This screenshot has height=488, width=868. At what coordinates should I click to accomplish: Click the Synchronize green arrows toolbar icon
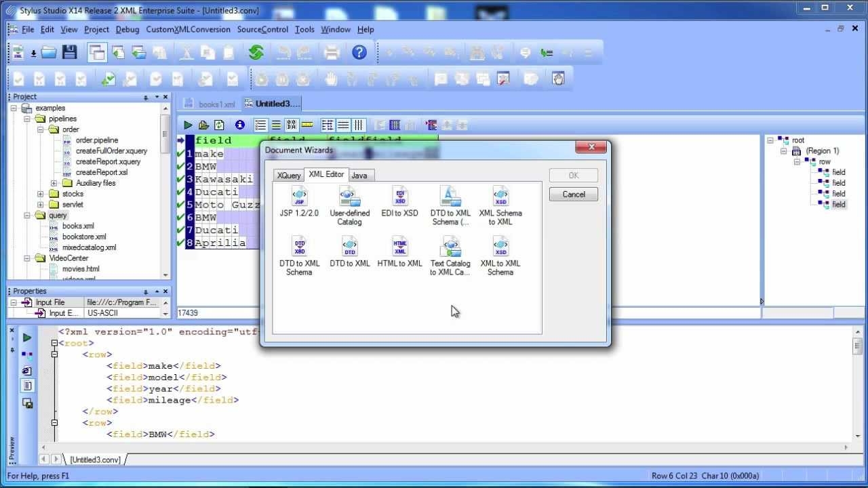click(x=256, y=52)
